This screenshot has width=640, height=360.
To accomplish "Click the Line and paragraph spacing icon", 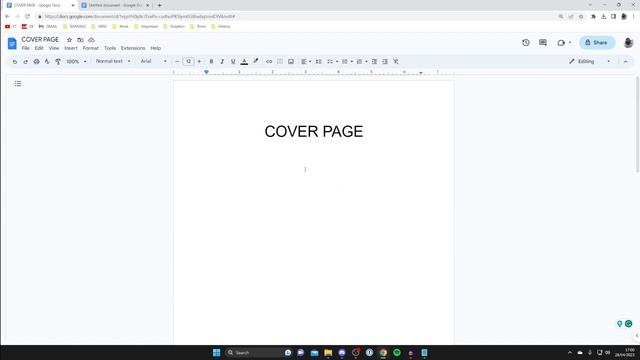I will tap(318, 62).
